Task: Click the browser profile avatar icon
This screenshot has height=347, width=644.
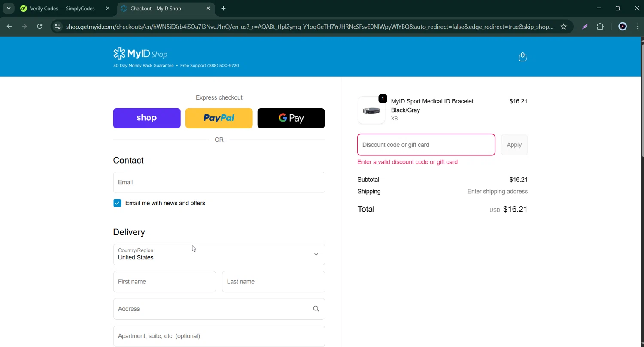Action: [x=623, y=27]
